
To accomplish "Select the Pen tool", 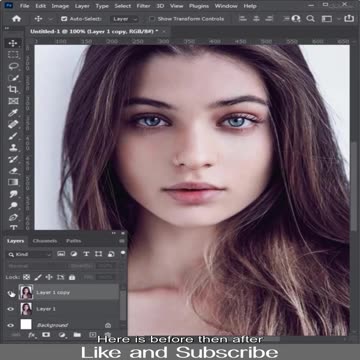I will click(x=13, y=217).
